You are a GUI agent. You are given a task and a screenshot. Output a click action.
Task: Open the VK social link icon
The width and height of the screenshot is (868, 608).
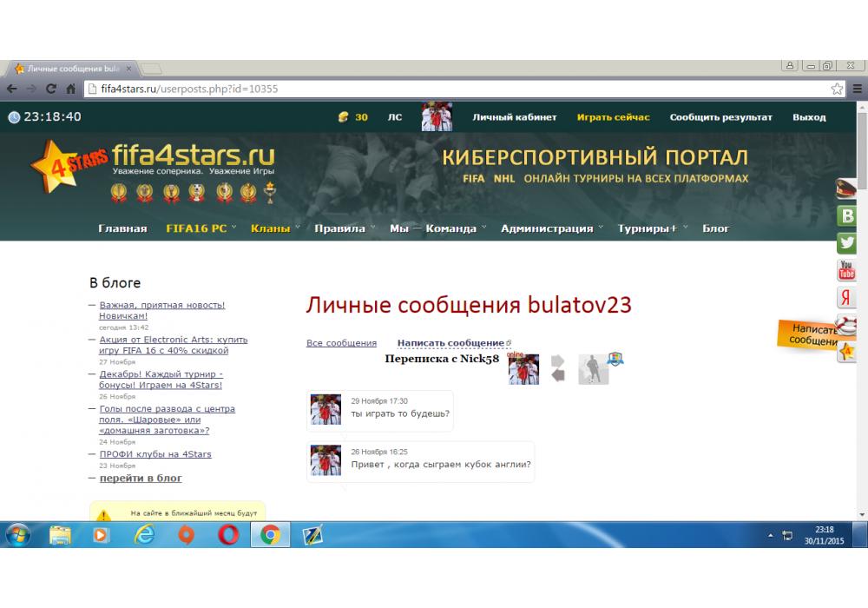point(847,216)
